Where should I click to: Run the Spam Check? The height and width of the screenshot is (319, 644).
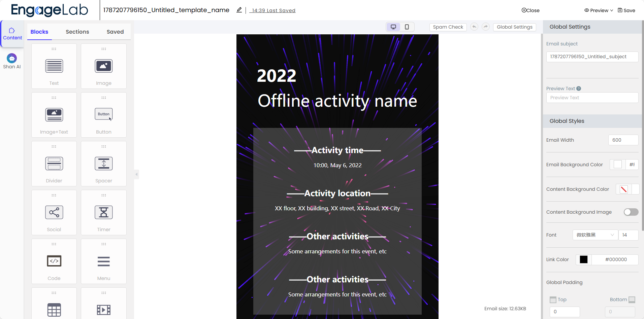pos(448,27)
